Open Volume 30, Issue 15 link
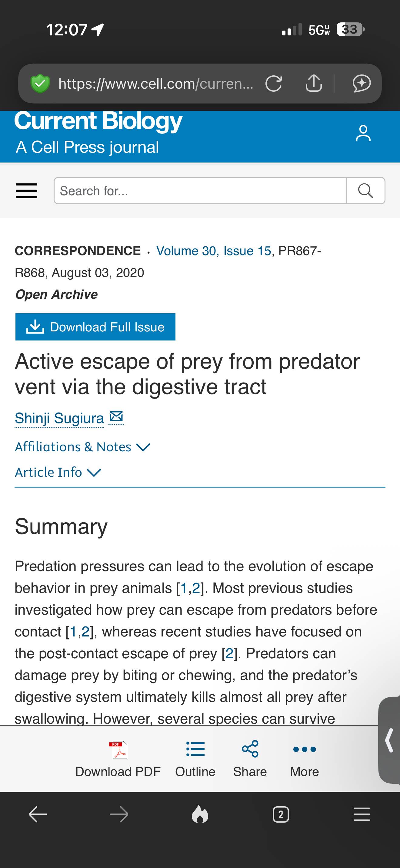Viewport: 400px width, 868px height. [214, 251]
